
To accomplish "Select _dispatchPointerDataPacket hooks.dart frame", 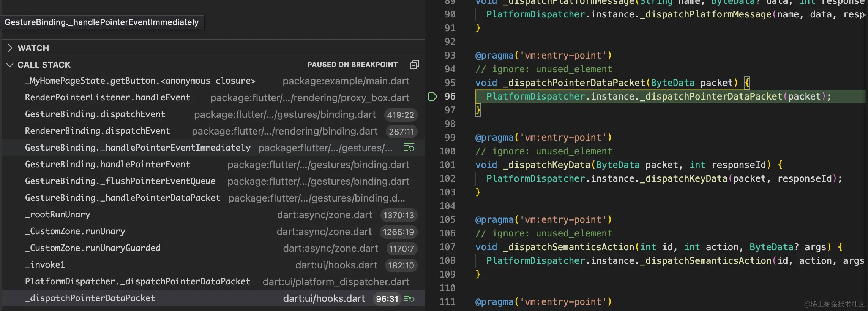I will pyautogui.click(x=214, y=298).
